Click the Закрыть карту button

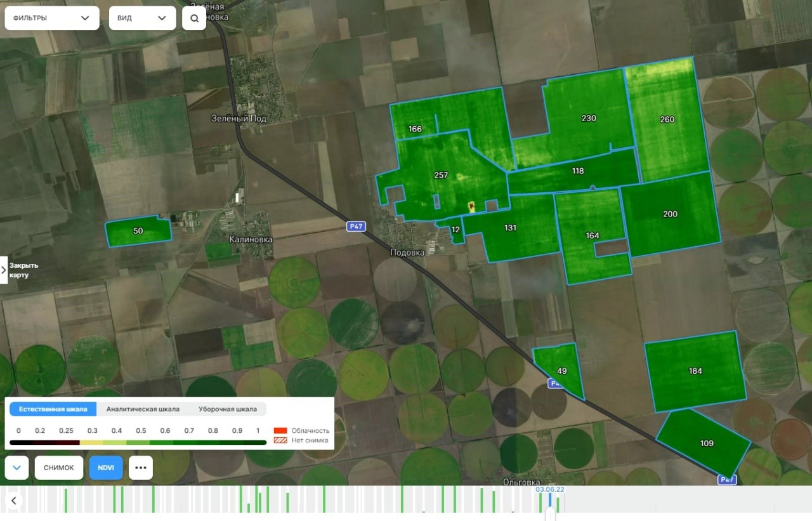tap(24, 270)
